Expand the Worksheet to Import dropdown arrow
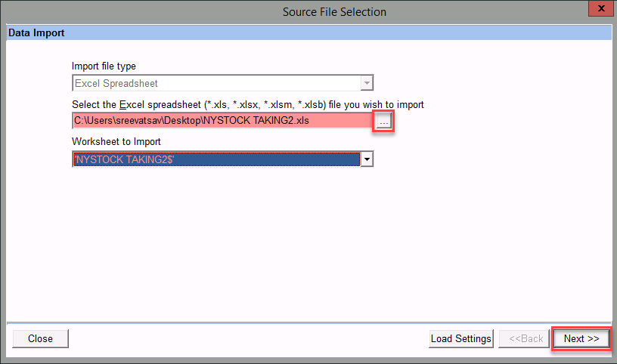Screen dimensions: 617x364 367,159
